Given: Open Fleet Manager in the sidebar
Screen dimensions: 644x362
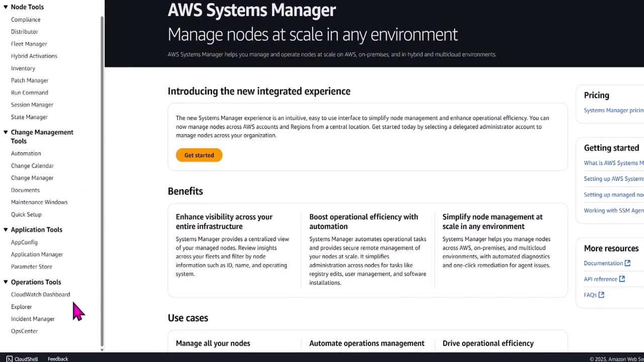Looking at the screenshot, I should click(29, 44).
